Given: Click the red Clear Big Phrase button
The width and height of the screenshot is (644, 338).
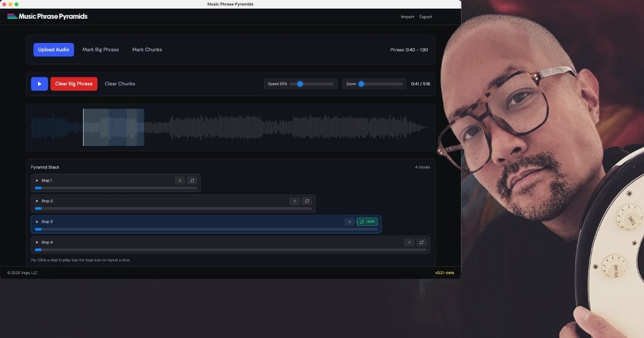Looking at the screenshot, I should [x=74, y=84].
